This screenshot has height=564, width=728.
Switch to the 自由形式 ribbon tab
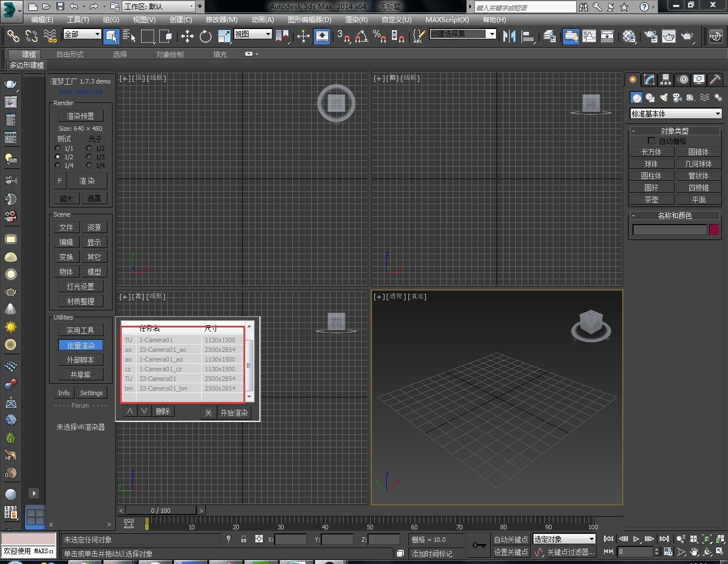click(x=70, y=55)
